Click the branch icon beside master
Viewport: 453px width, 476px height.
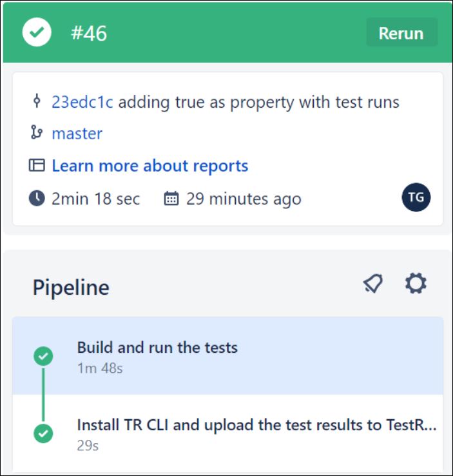point(37,134)
